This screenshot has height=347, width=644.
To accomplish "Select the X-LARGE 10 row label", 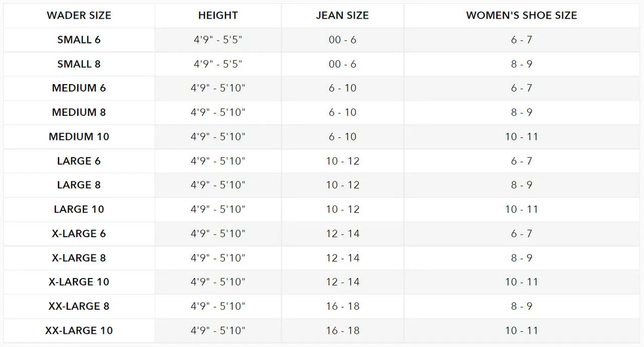I will point(79,282).
